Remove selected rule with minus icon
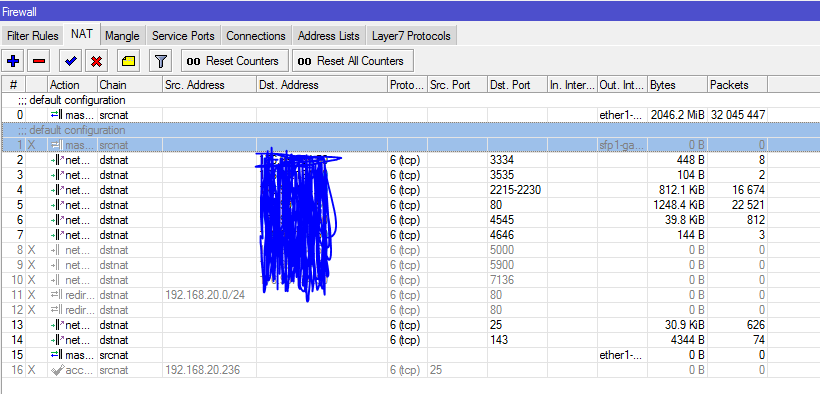Viewport: 820px width, 394px height. 39,61
